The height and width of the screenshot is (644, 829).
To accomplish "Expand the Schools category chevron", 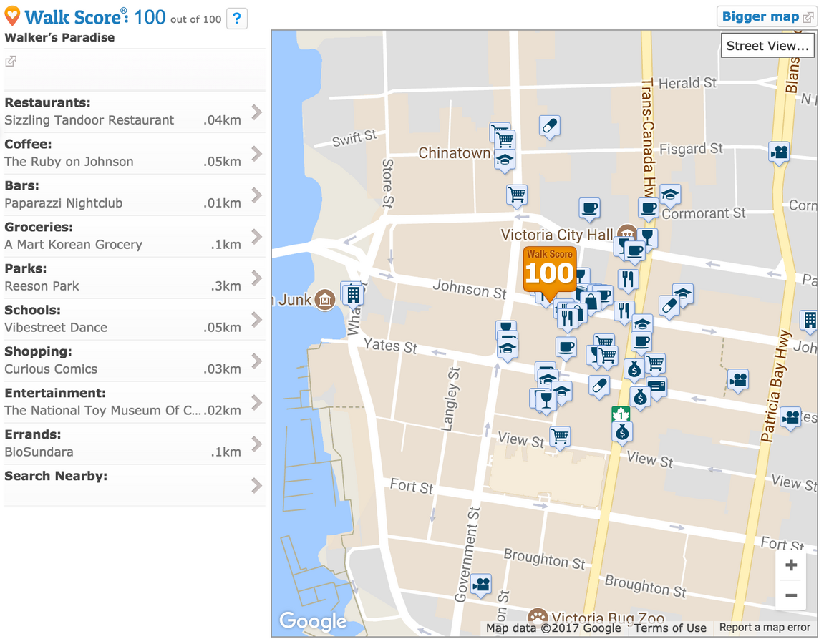I will tap(256, 320).
